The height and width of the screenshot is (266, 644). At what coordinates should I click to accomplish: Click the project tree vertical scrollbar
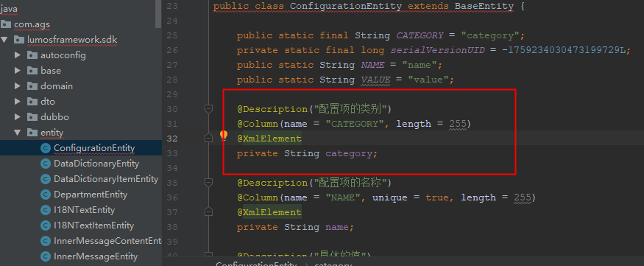click(158, 14)
